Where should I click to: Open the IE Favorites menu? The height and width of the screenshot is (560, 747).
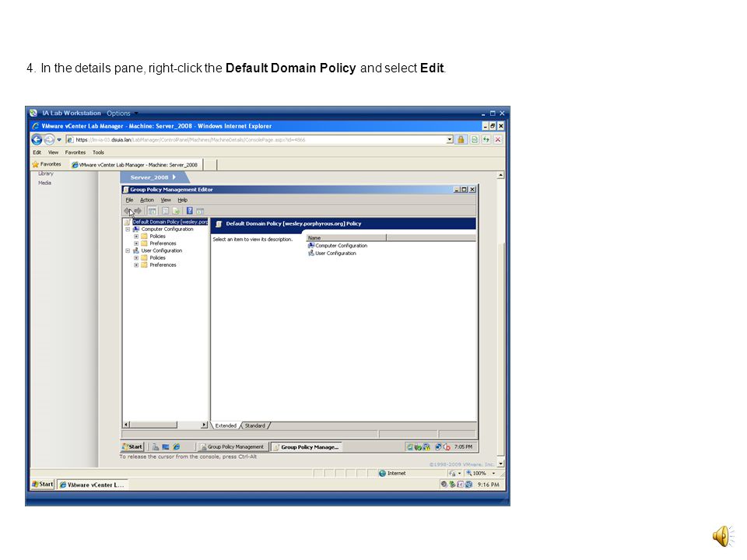point(75,152)
